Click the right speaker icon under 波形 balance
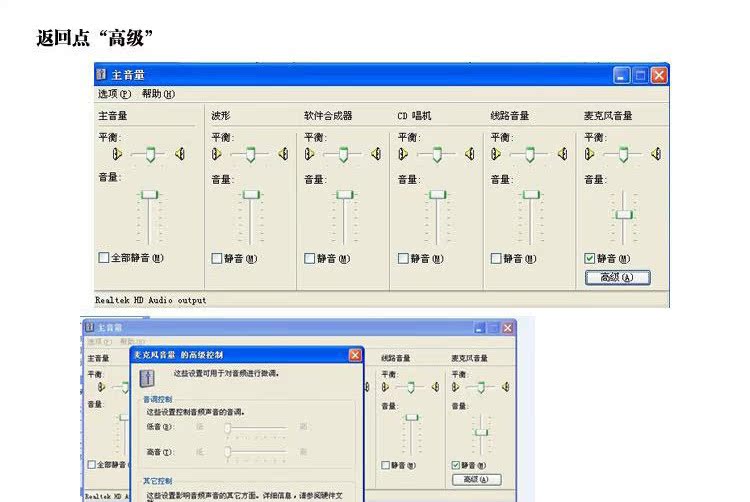 pyautogui.click(x=283, y=154)
